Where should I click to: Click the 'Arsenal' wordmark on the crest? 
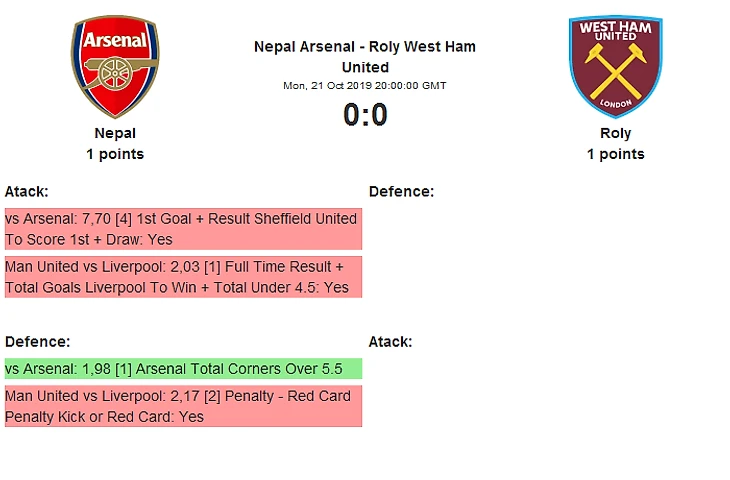click(115, 40)
